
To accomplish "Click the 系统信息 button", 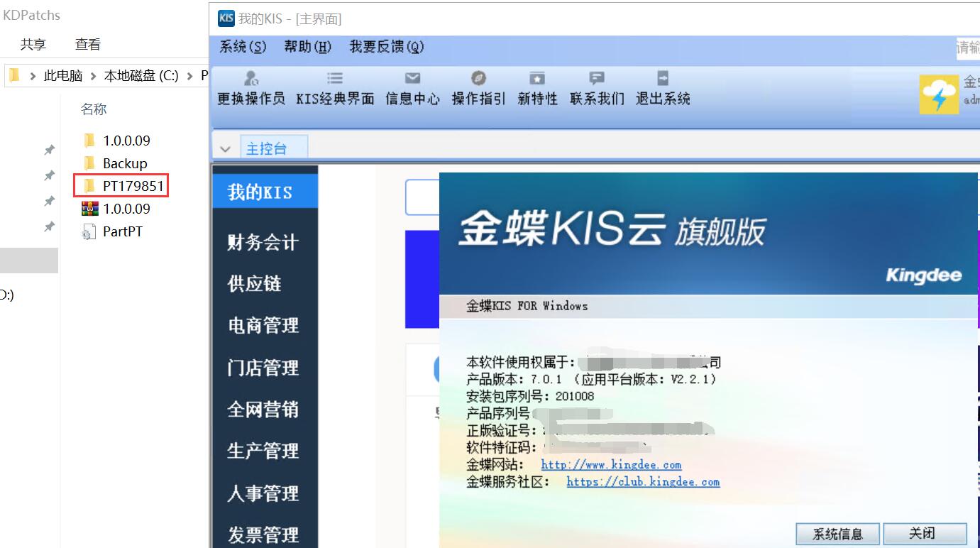I will [837, 534].
